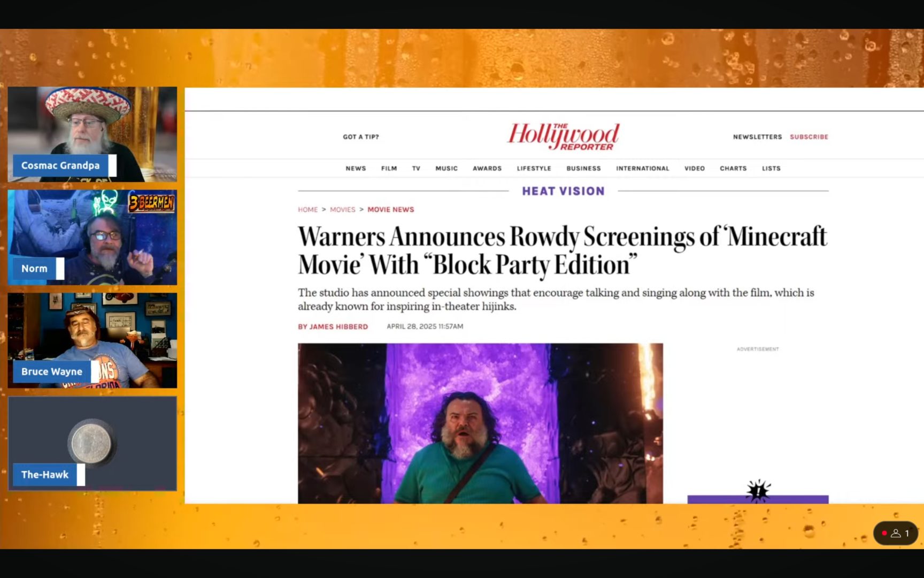Image resolution: width=924 pixels, height=578 pixels.
Task: Click the GOT A TIP? link
Action: point(361,137)
